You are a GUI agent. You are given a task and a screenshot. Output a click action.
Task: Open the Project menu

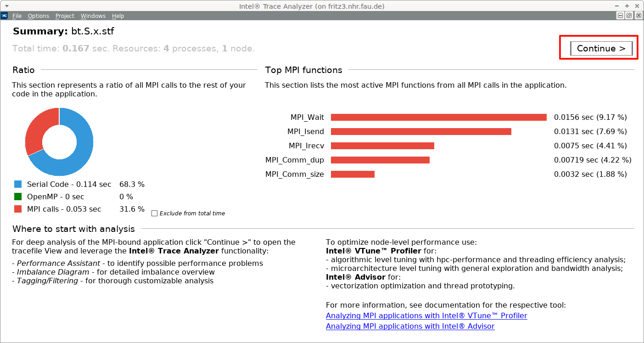(65, 16)
